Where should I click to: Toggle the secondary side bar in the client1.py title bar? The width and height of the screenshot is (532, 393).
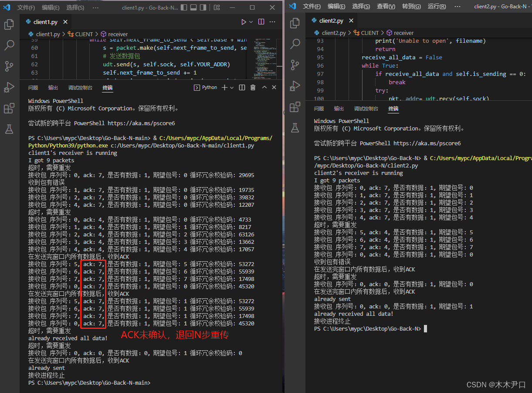point(204,7)
